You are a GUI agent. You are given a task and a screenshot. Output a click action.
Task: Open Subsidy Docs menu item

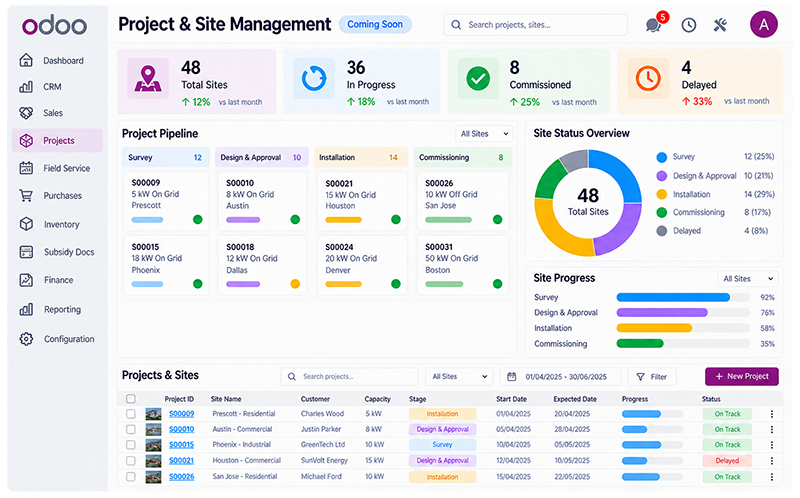coord(57,252)
